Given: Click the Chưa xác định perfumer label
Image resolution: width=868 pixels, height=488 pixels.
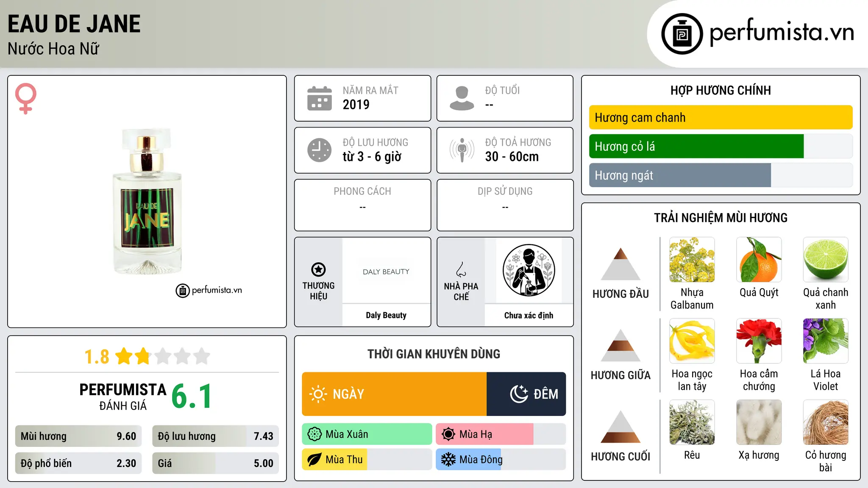Looking at the screenshot, I should pos(529,315).
